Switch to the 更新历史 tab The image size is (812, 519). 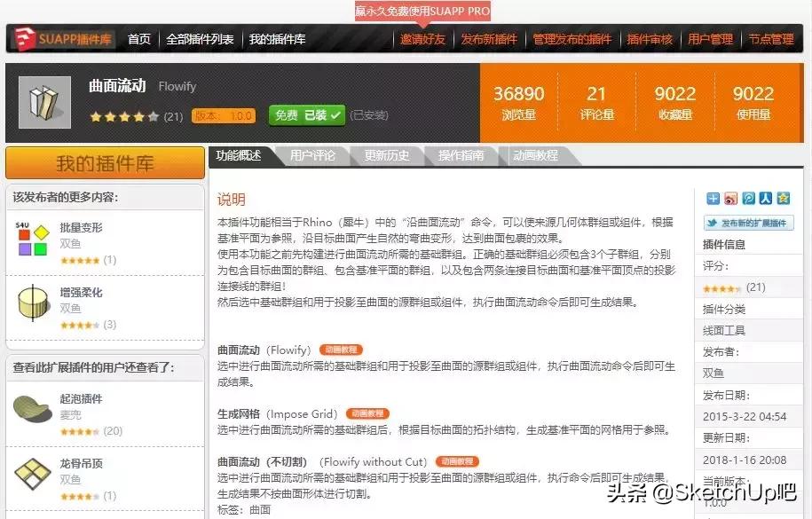tap(386, 155)
